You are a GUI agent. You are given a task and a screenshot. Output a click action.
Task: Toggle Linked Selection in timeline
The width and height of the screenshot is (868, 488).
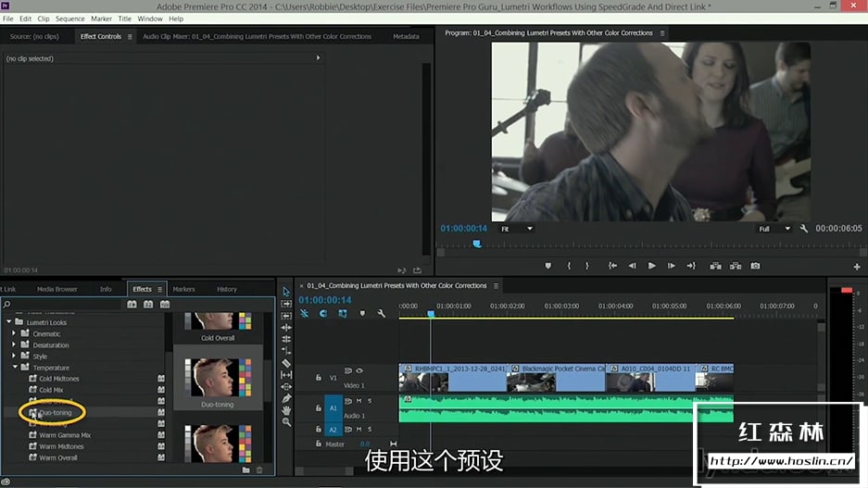(x=343, y=313)
